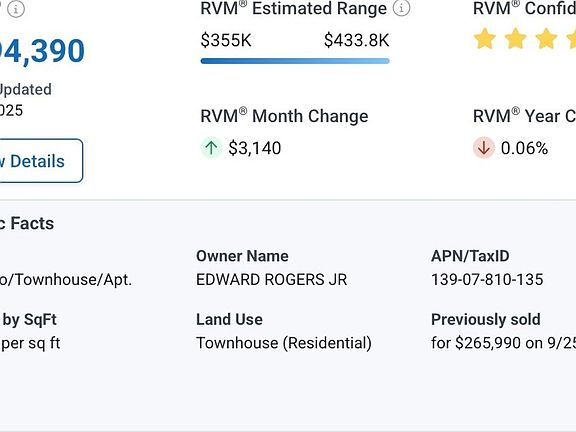The image size is (576, 432).
Task: Click the $433.8K high range label
Action: pyautogui.click(x=356, y=40)
